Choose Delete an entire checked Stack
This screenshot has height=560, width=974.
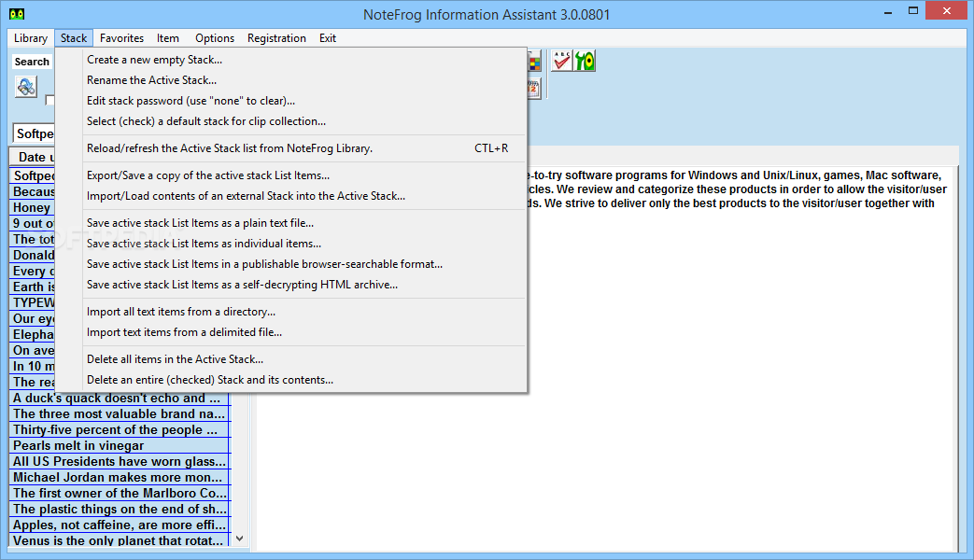(x=290, y=379)
